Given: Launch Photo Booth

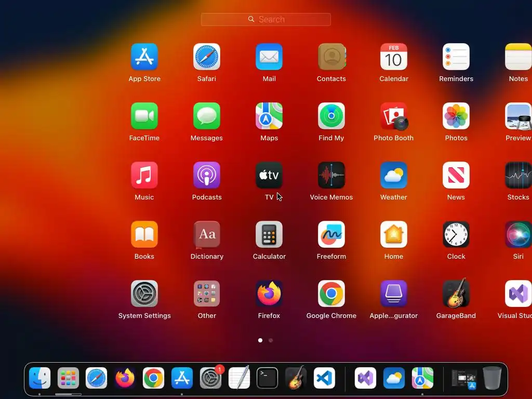Looking at the screenshot, I should (x=394, y=116).
